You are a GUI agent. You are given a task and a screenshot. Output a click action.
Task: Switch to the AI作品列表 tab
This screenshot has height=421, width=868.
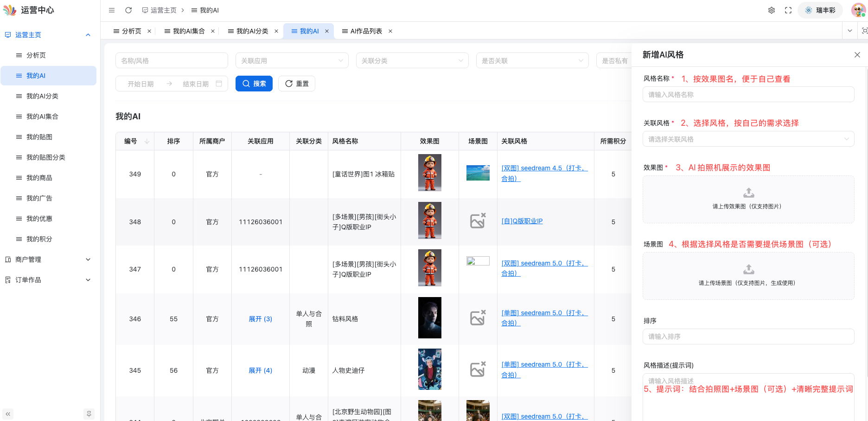tap(366, 31)
